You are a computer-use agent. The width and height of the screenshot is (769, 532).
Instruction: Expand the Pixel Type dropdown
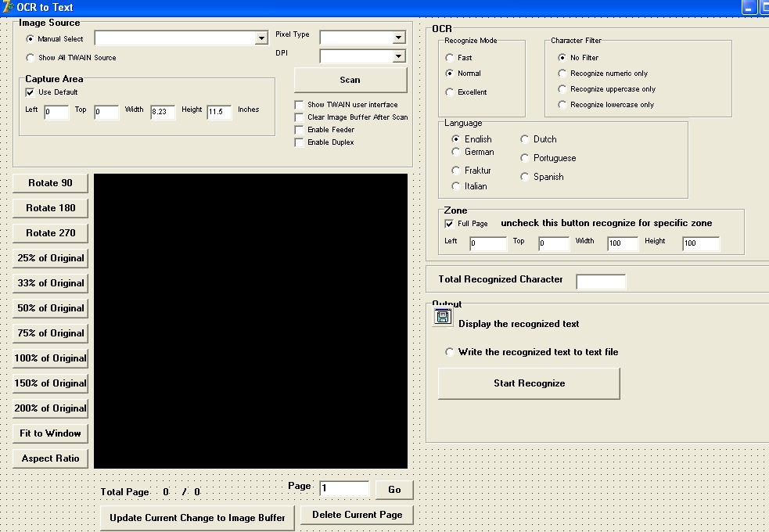[398, 38]
